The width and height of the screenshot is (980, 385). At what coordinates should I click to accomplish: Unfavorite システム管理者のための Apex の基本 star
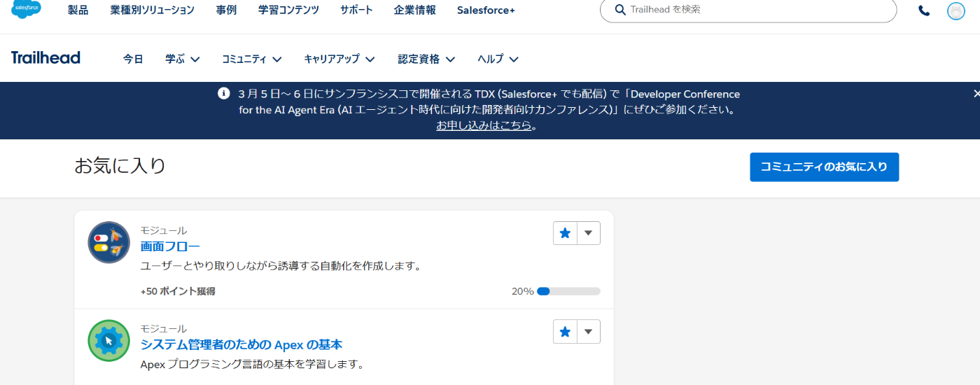click(x=565, y=331)
